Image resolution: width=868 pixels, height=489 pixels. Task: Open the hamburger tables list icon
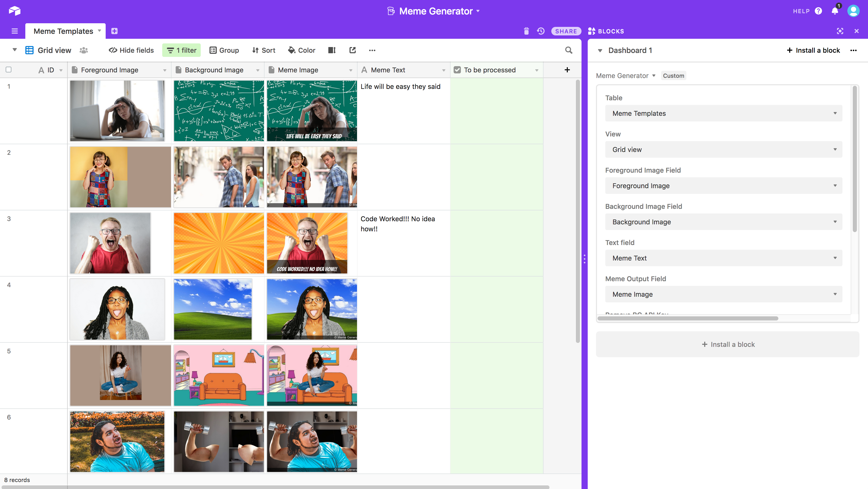pyautogui.click(x=14, y=31)
